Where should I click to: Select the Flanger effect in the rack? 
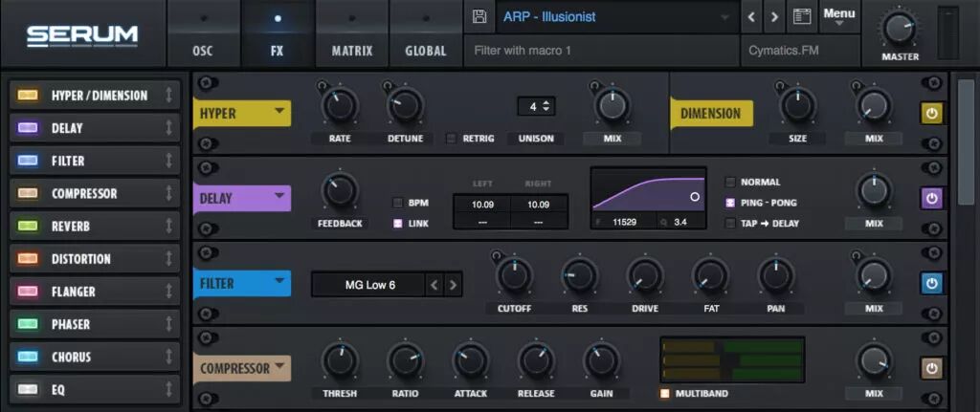click(95, 292)
